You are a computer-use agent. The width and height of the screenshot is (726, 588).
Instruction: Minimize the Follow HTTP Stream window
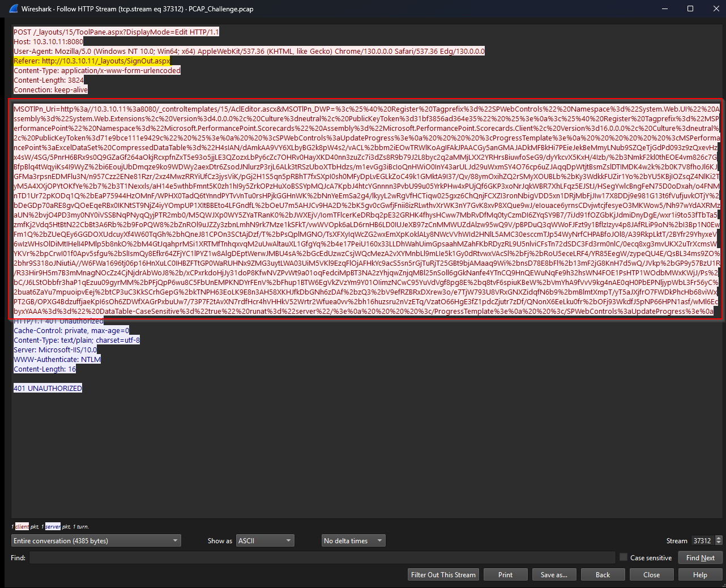[665, 8]
